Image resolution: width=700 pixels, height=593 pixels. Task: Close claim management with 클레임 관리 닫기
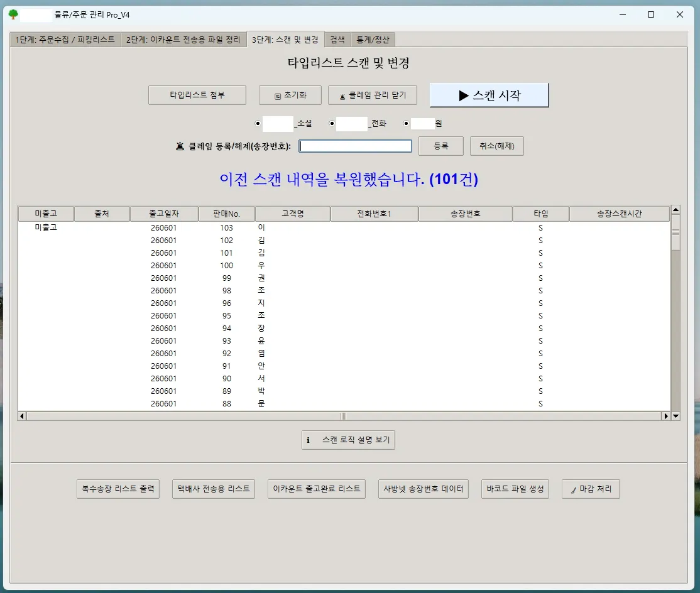(x=373, y=95)
